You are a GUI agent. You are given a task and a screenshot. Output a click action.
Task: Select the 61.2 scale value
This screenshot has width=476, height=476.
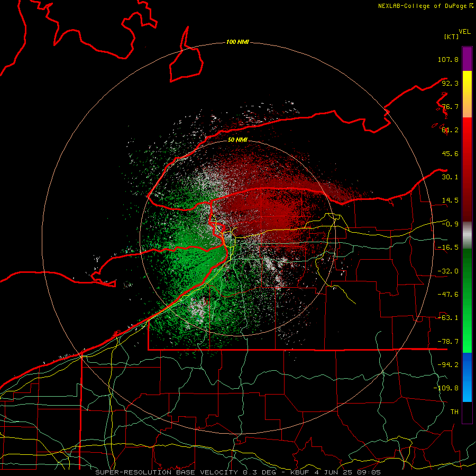pos(450,130)
